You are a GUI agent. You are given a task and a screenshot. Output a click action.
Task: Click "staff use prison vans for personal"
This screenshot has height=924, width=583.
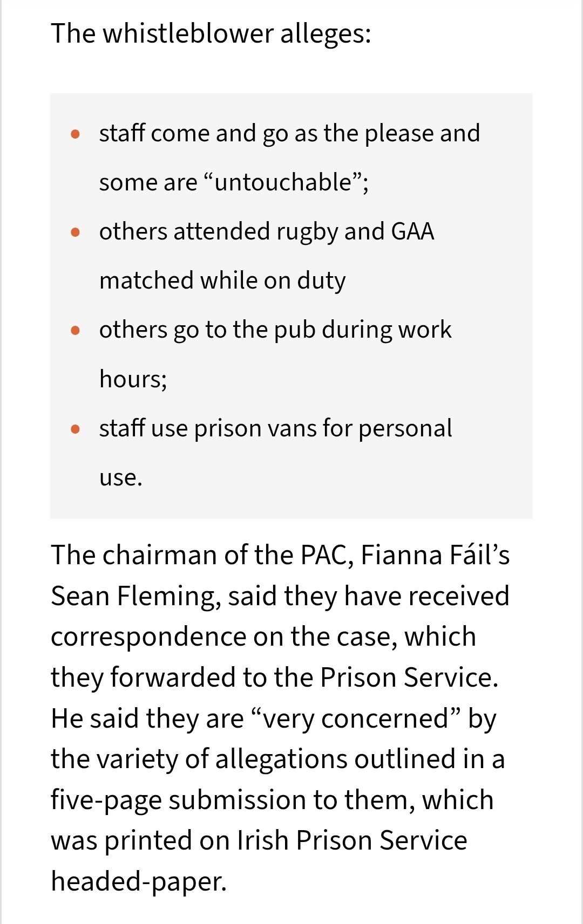tap(275, 428)
